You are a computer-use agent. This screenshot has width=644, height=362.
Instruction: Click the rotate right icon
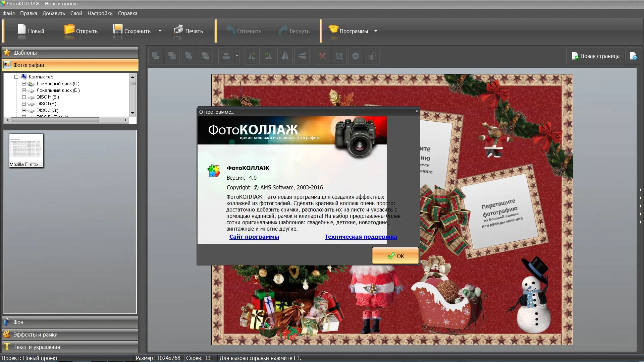[x=268, y=56]
